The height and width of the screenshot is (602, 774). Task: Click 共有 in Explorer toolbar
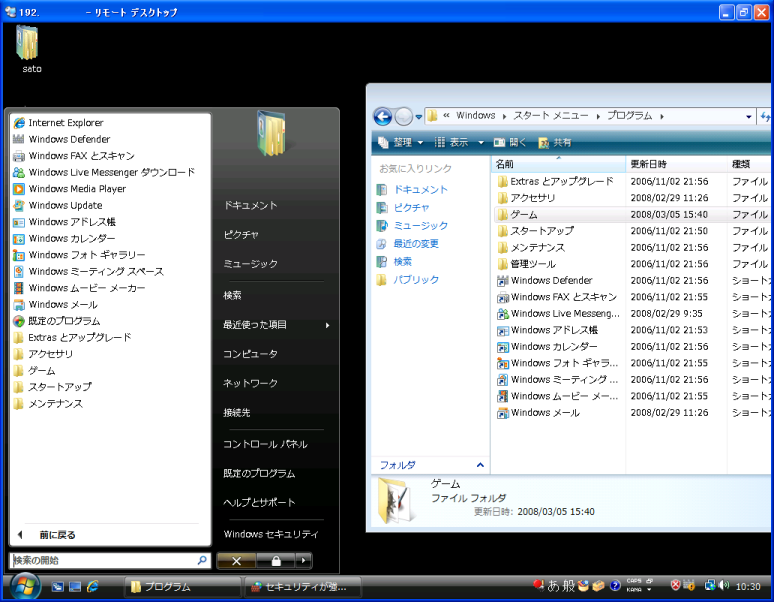(x=555, y=143)
